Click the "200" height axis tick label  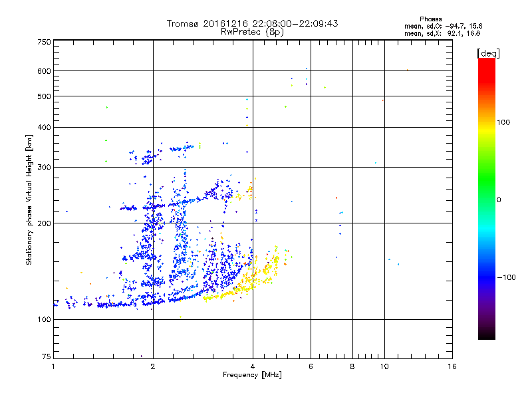[44, 223]
